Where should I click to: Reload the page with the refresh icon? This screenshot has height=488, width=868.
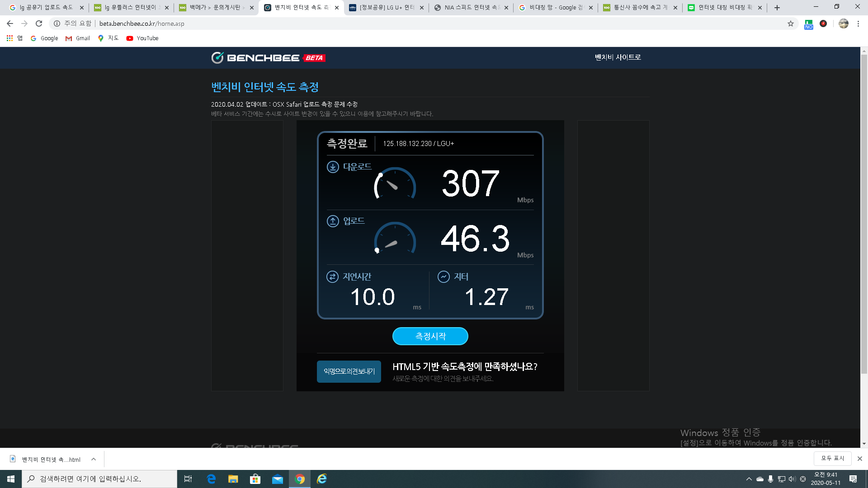click(39, 23)
